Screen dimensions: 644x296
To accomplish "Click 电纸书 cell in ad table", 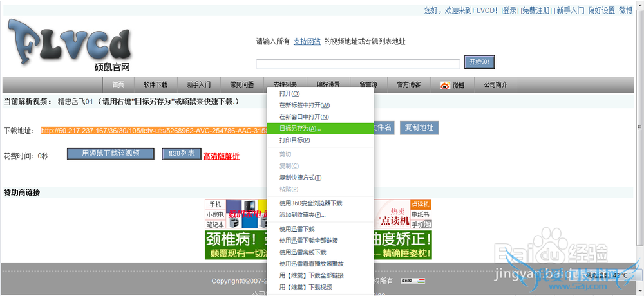I will point(421,214).
